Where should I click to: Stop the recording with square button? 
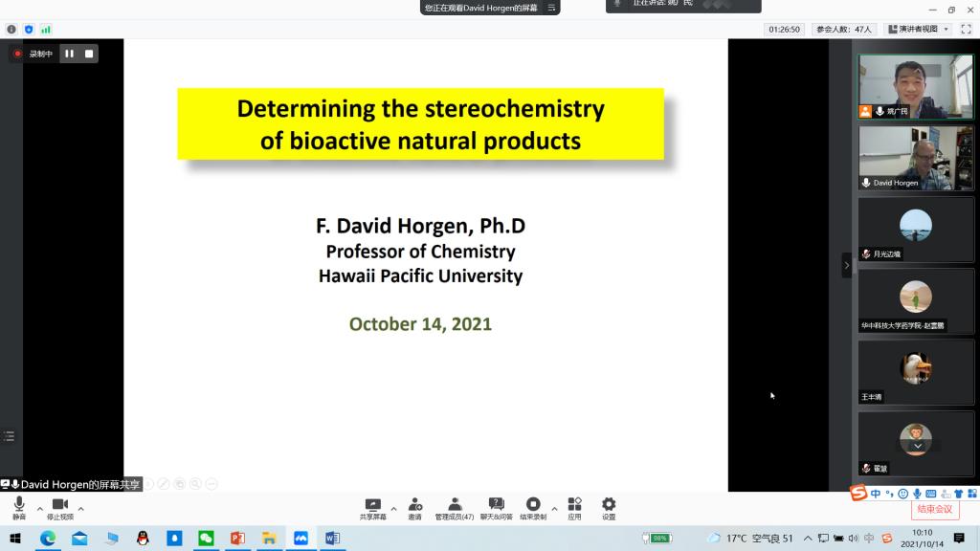tap(89, 54)
